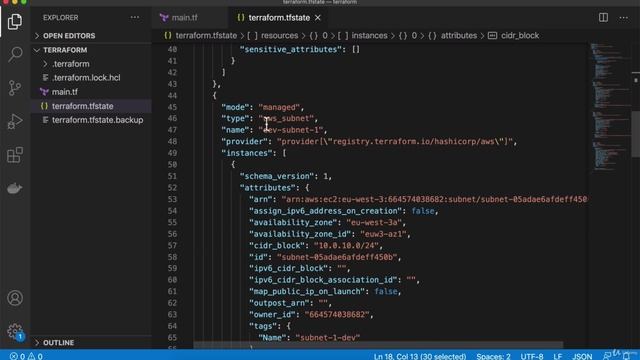The height and width of the screenshot is (360, 640).
Task: Click the "owner_id" key on line 63
Action: coord(272,314)
